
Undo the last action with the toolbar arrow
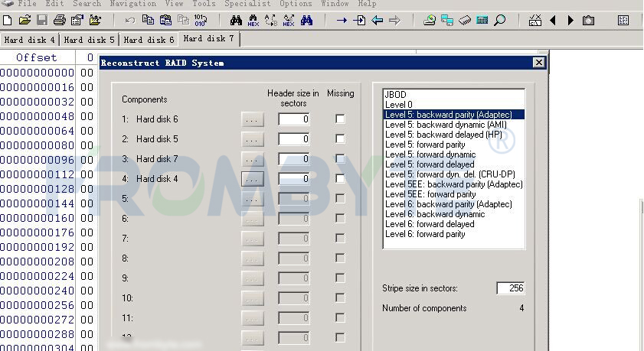click(x=129, y=20)
